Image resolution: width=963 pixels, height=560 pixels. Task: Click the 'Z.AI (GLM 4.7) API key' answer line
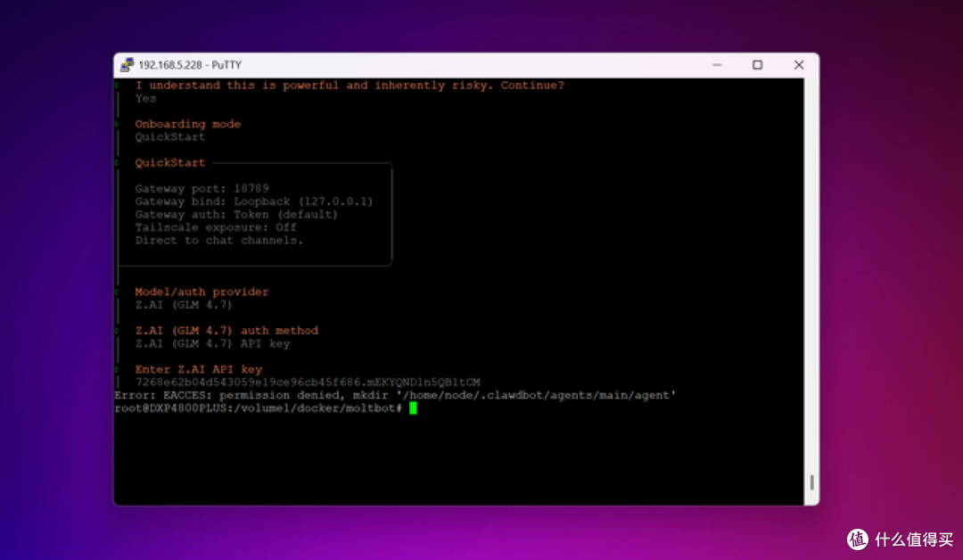tap(212, 343)
